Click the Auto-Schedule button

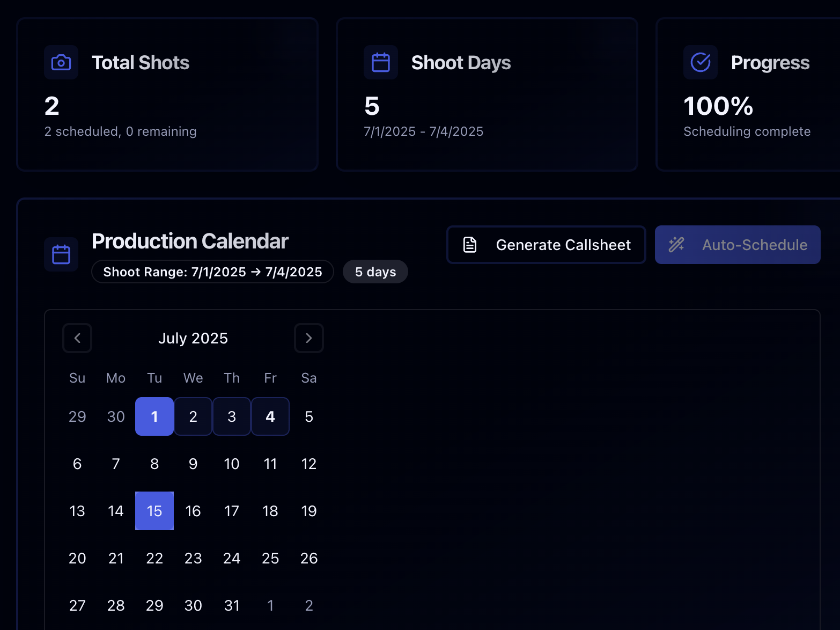tap(738, 245)
